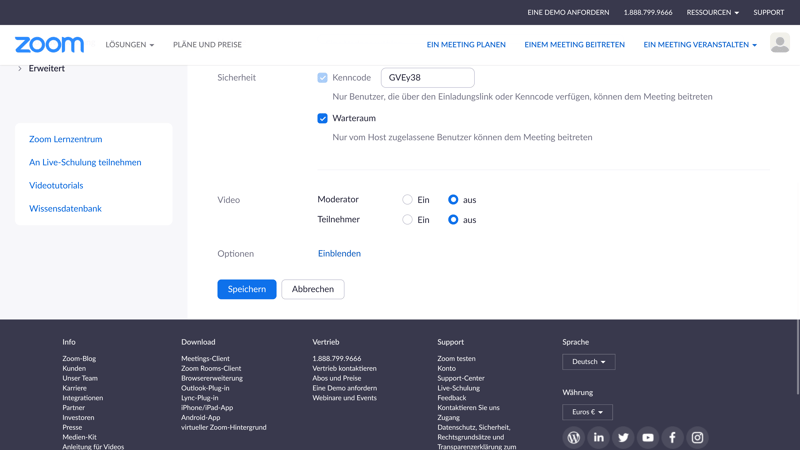The image size is (800, 450).
Task: Click the Kenncode passcode input field
Action: pos(427,78)
